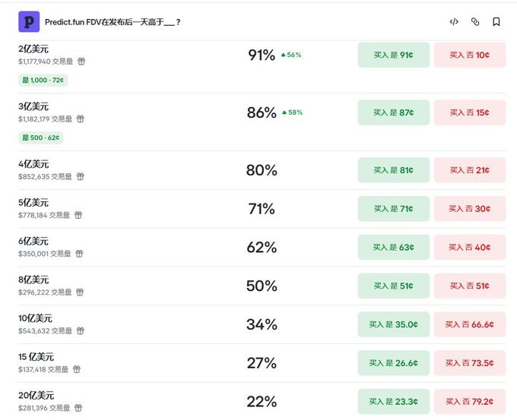Click the $543,632 交易量 volume text
Screen dimensions: 517x420
tap(45, 331)
